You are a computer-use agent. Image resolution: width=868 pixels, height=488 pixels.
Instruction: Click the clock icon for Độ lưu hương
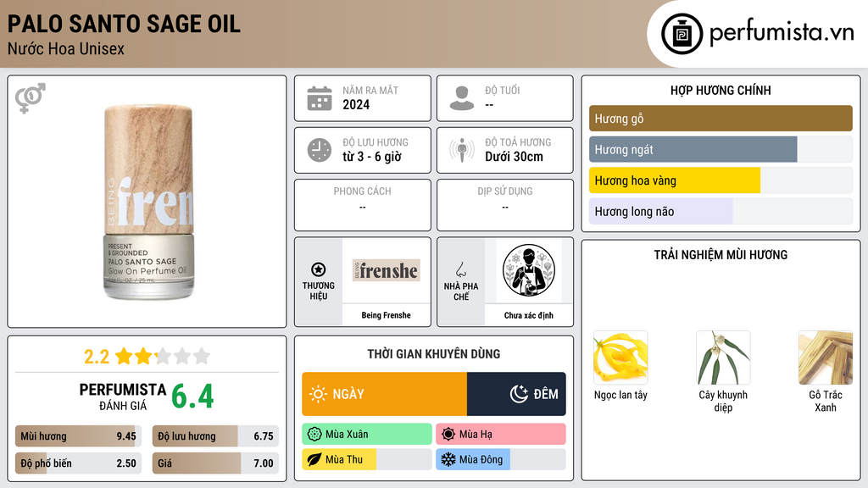pos(320,150)
